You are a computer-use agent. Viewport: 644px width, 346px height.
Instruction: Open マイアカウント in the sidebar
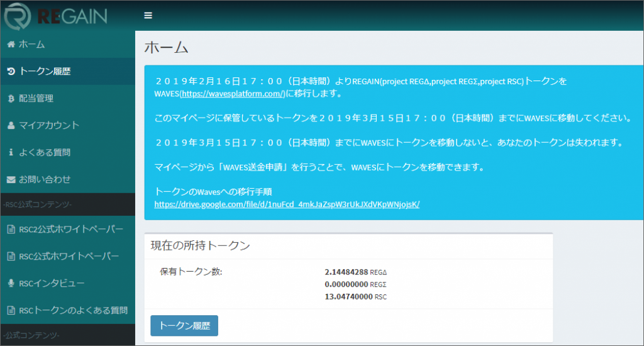pyautogui.click(x=68, y=125)
